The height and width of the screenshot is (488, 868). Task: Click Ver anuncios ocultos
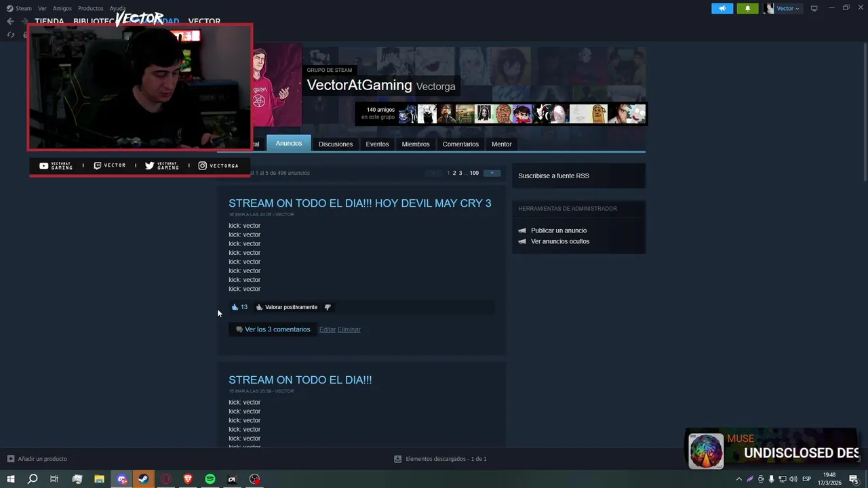(560, 241)
